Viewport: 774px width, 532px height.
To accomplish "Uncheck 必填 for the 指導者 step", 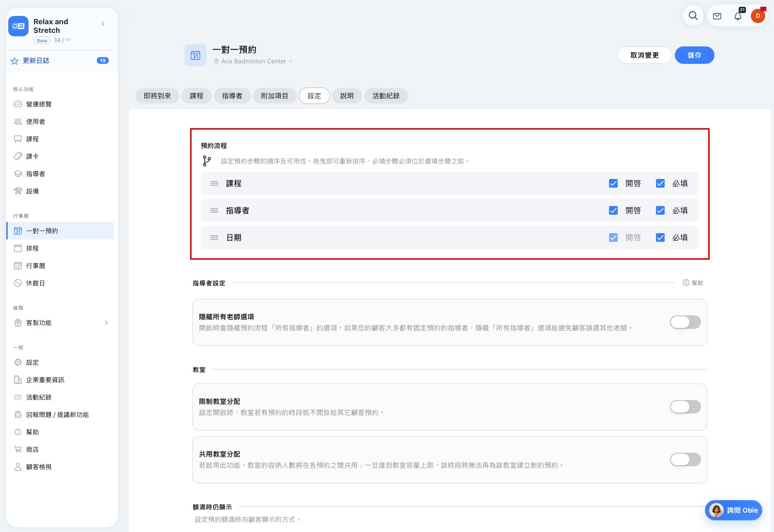I will coord(660,210).
